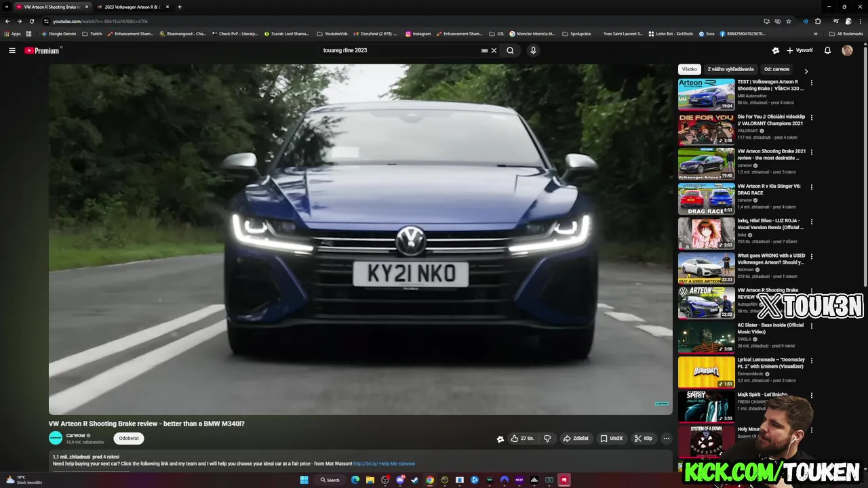The width and height of the screenshot is (868, 488).
Task: Open the Windows Start menu
Action: [x=304, y=480]
